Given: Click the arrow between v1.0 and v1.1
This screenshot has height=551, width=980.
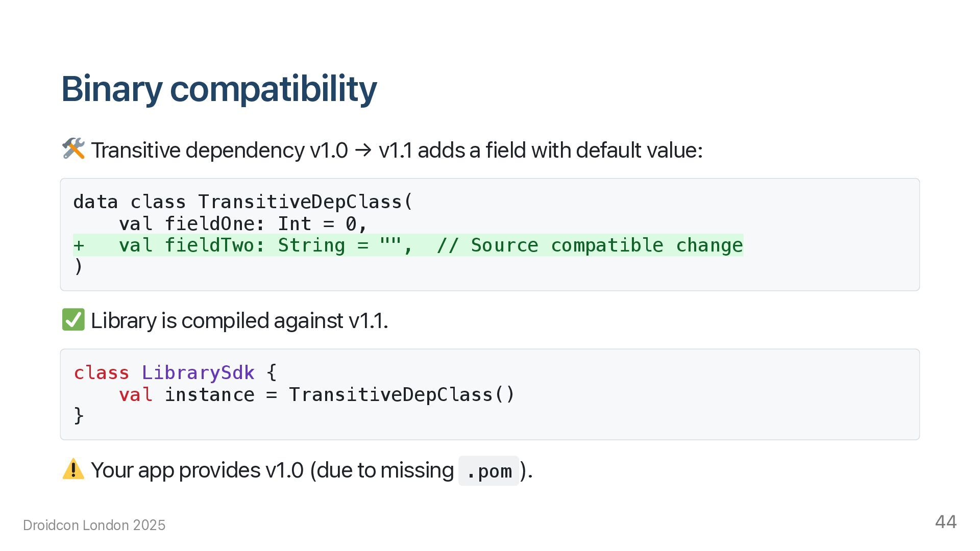Looking at the screenshot, I should point(363,151).
